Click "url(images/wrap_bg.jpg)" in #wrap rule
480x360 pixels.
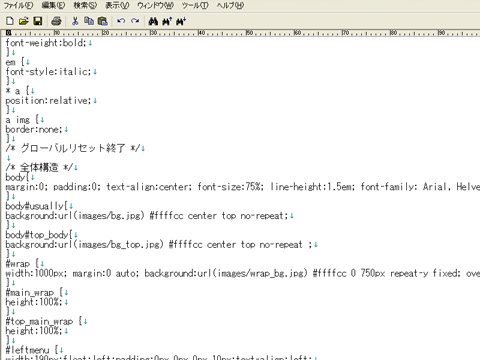point(252,274)
